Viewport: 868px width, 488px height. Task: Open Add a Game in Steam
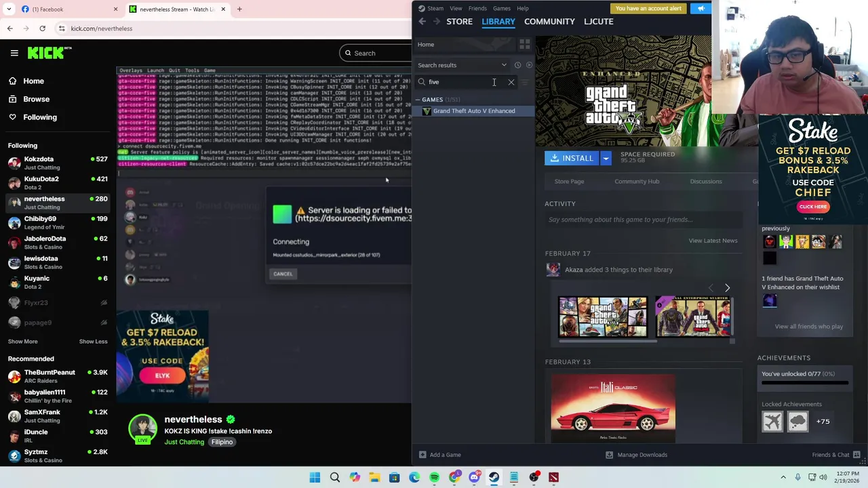439,455
